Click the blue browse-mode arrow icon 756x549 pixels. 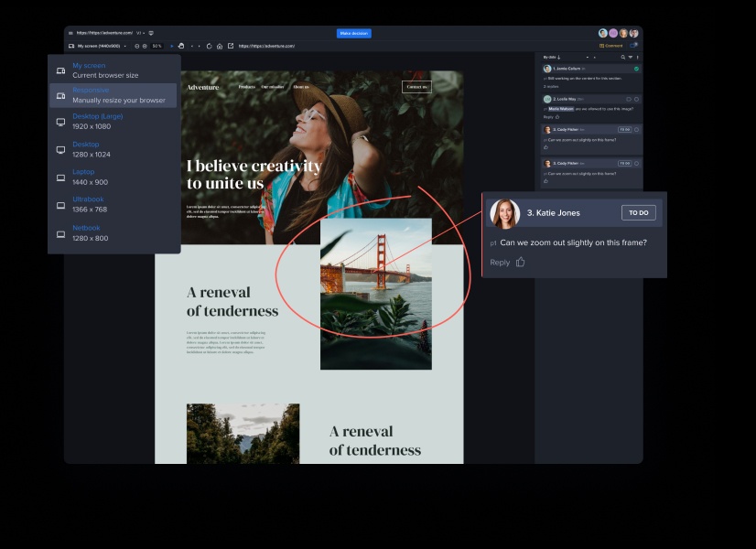coord(172,47)
